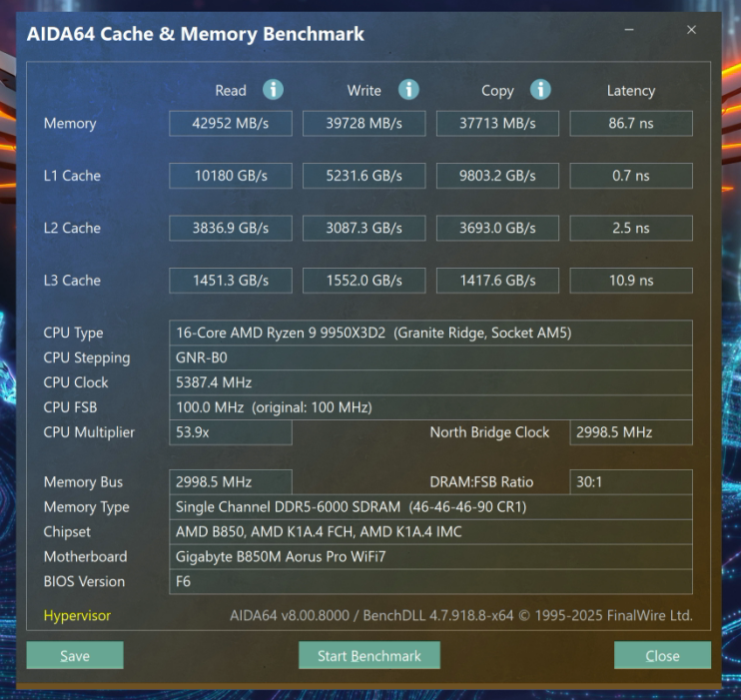Viewport: 741px width, 700px height.
Task: Select the Memory latency value 86.7 ns
Action: click(x=631, y=124)
